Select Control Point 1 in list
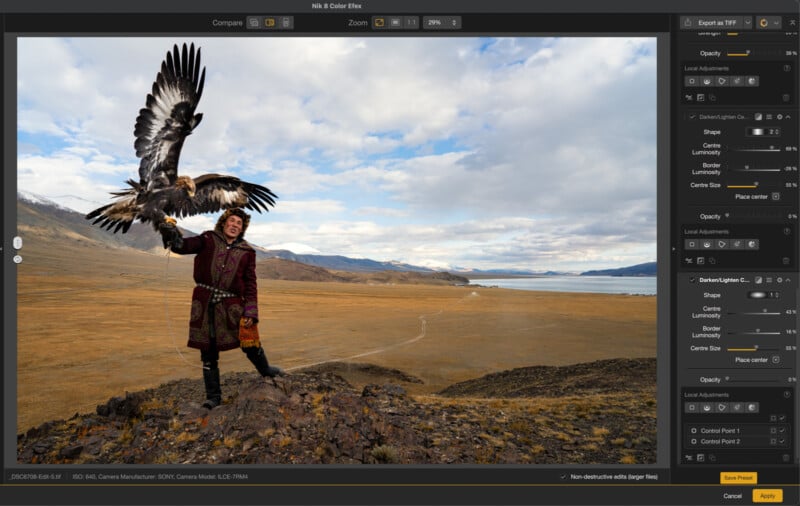 point(720,430)
